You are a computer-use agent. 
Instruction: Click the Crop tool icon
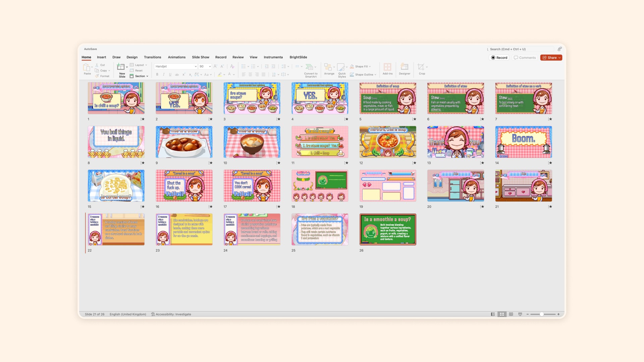[x=421, y=67]
